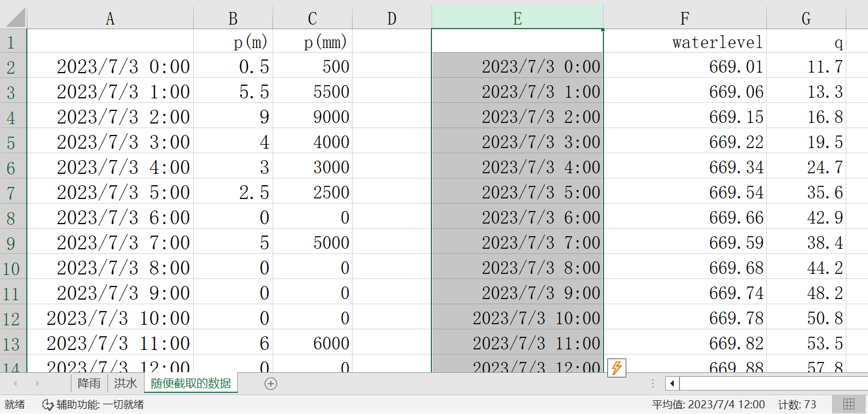
Task: Click cell A13 with 2023/7/3 11:00
Action: tap(110, 343)
